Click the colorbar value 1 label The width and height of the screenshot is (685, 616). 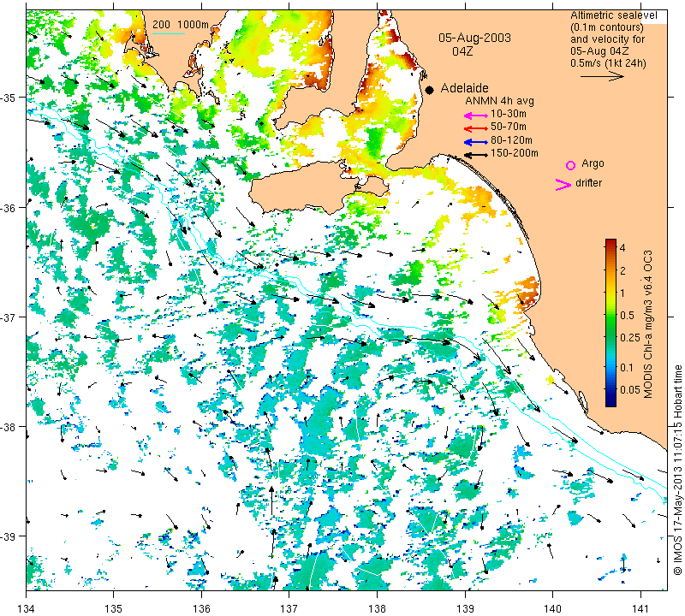point(622,293)
